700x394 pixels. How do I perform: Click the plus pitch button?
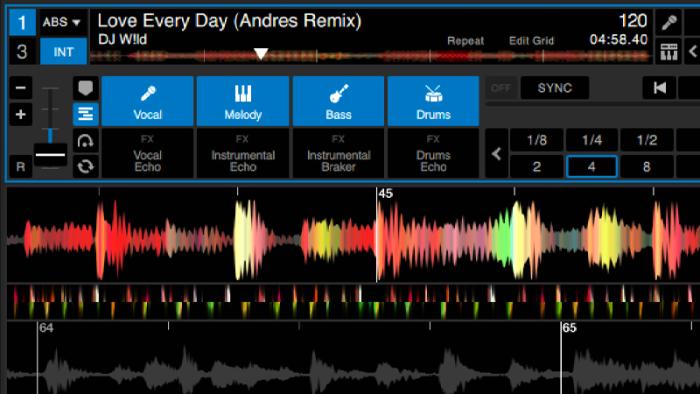click(x=21, y=115)
